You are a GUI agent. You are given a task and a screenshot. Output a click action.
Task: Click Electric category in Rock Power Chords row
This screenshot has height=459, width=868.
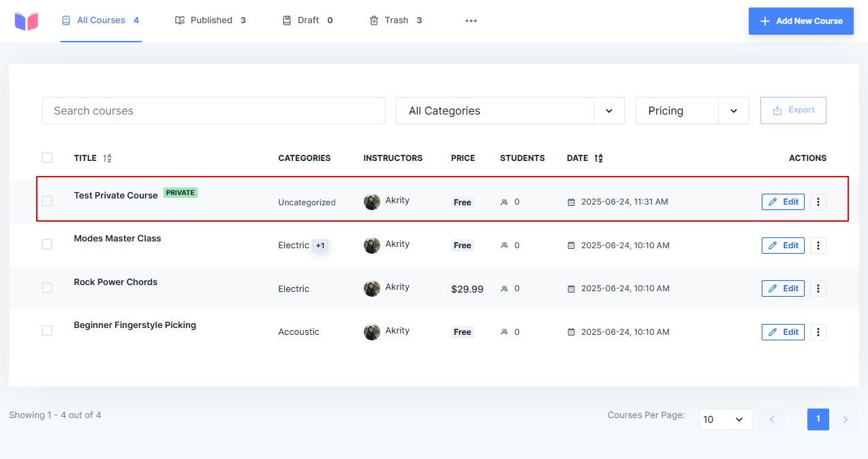tap(294, 289)
